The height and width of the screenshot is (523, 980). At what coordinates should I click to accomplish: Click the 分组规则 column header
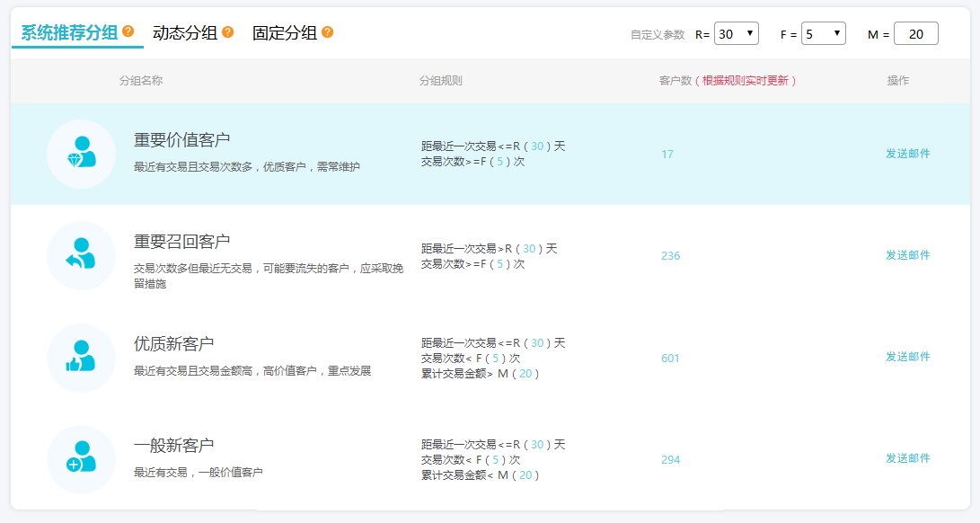(x=441, y=81)
